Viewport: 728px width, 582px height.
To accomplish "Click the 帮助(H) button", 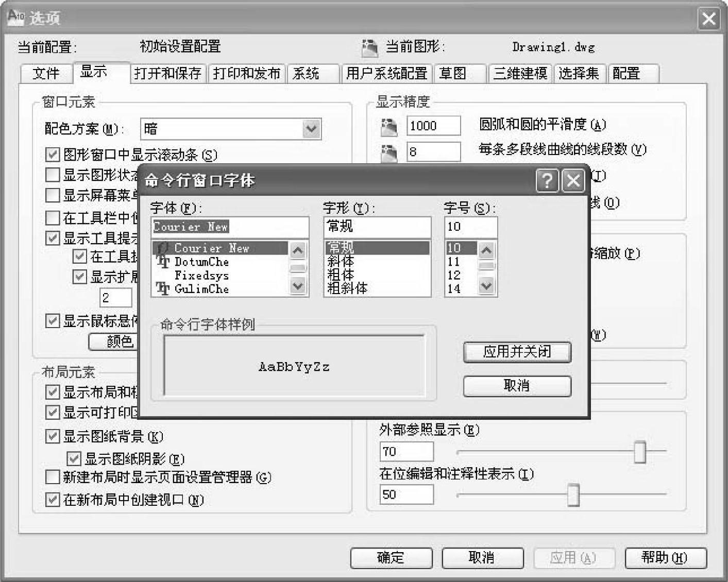I will pyautogui.click(x=666, y=558).
